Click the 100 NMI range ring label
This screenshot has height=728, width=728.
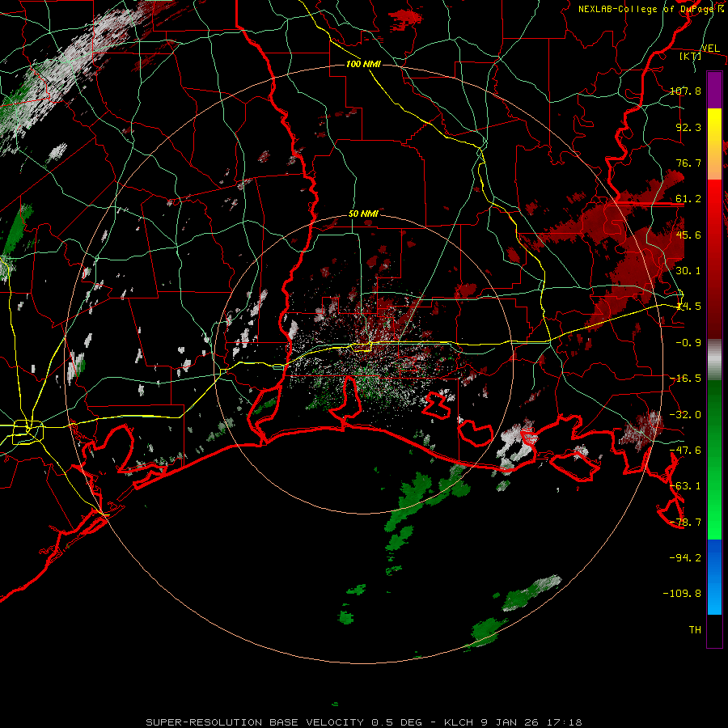[x=363, y=64]
